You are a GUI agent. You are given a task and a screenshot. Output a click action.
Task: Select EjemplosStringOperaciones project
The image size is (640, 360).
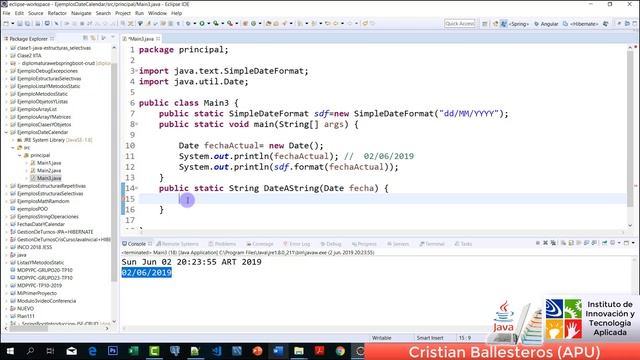coord(48,217)
